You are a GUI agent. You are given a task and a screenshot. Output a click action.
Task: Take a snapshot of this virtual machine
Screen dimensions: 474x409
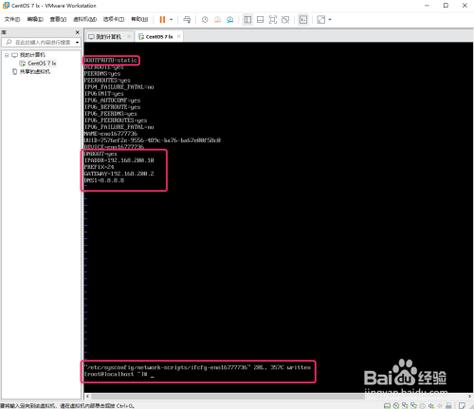coord(205,20)
